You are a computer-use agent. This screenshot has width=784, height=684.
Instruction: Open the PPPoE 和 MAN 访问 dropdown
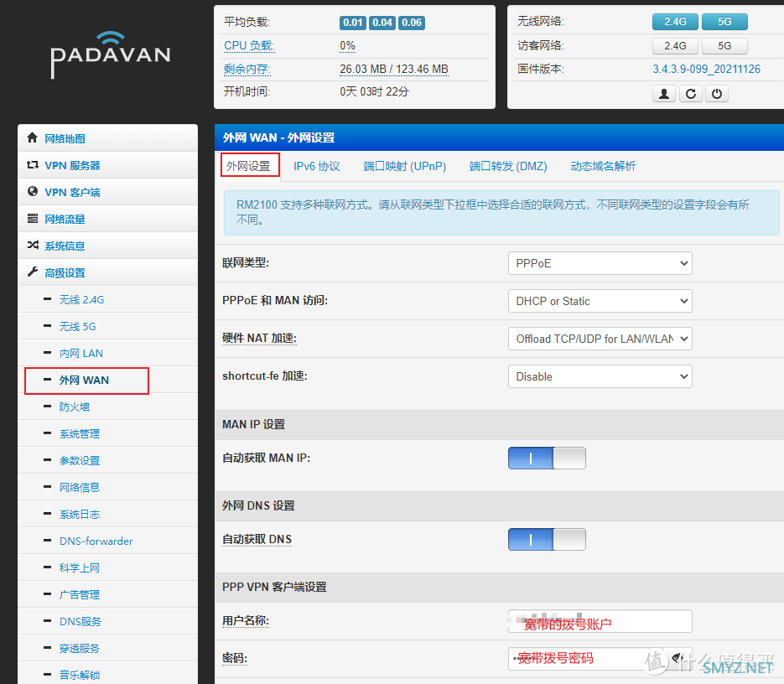click(600, 301)
